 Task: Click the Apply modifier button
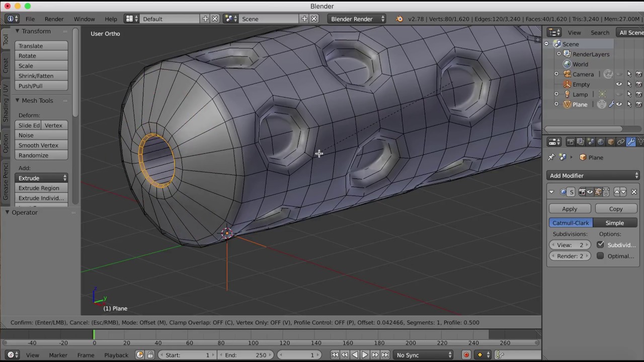coord(570,209)
